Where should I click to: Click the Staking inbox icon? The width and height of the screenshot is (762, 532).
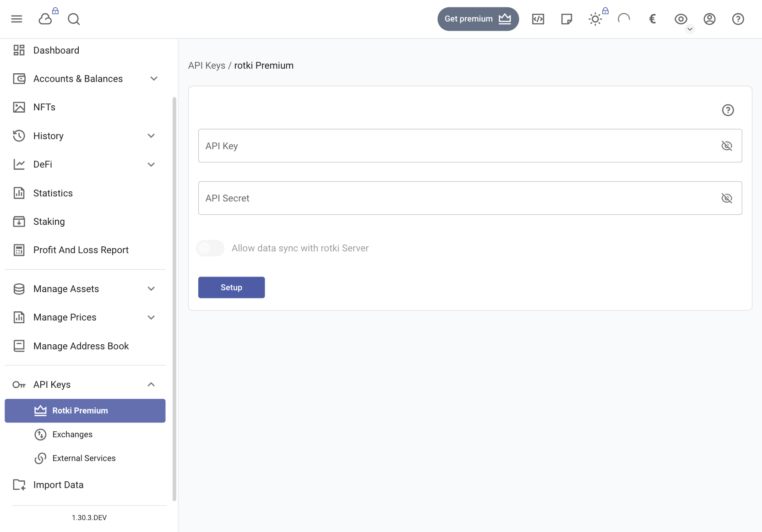(19, 222)
